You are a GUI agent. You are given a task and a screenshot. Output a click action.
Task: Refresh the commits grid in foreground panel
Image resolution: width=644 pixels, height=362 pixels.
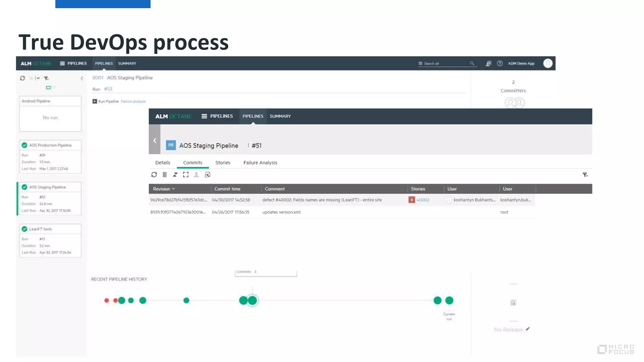pos(154,175)
